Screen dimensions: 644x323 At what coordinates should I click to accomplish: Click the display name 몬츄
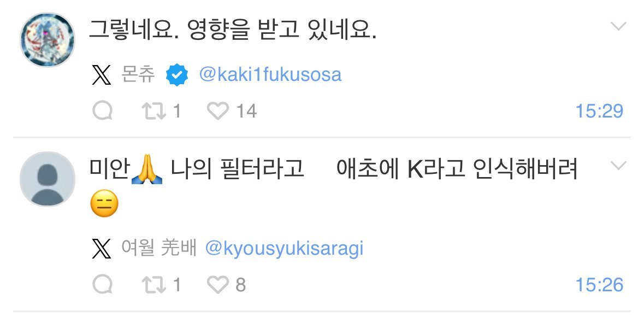(138, 74)
